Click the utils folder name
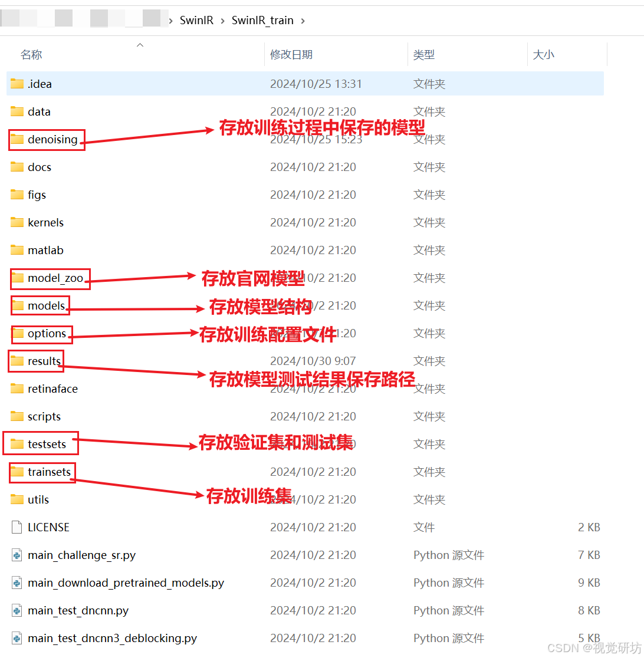 coord(38,499)
